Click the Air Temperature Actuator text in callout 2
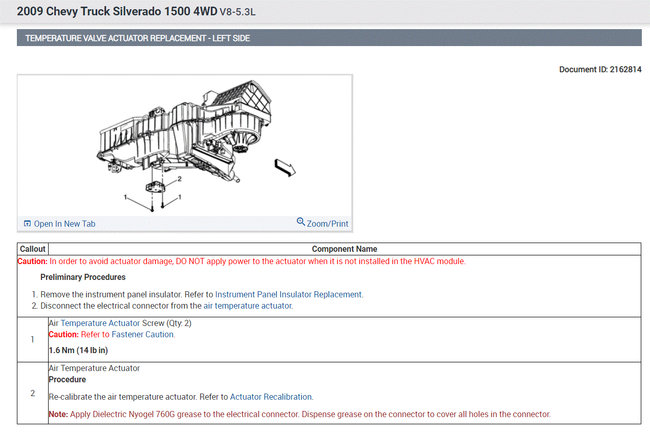Viewport: 650px width, 434px height. (x=94, y=368)
